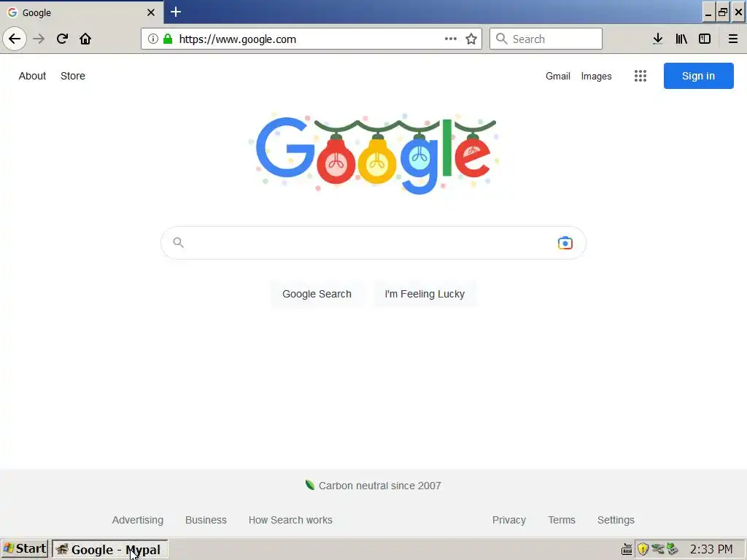The height and width of the screenshot is (560, 747).
Task: Go to Gmail
Action: 558,76
